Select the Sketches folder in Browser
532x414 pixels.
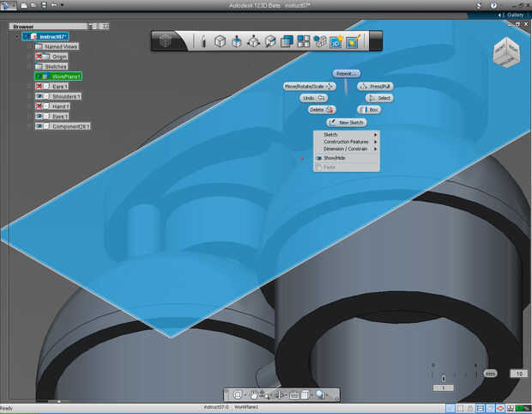51,66
